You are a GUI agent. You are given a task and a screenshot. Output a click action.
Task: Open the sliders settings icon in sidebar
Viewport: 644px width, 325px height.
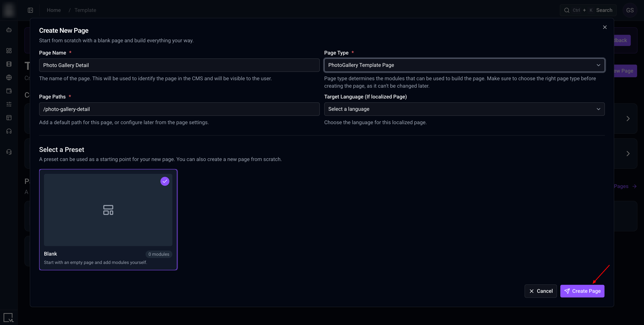tap(9, 104)
